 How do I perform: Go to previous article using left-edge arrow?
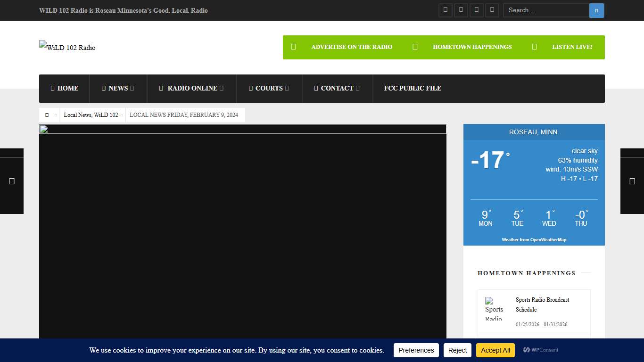pyautogui.click(x=12, y=181)
